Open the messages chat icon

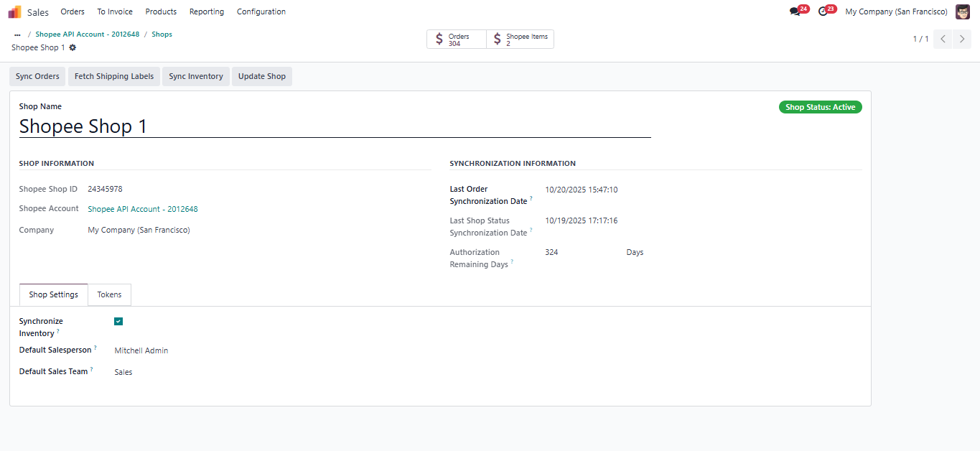click(795, 11)
